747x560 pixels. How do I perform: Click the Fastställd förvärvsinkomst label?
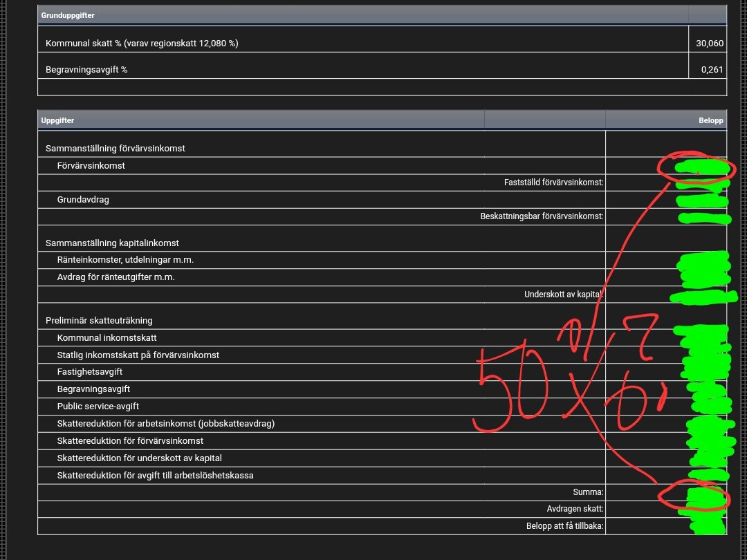(553, 183)
